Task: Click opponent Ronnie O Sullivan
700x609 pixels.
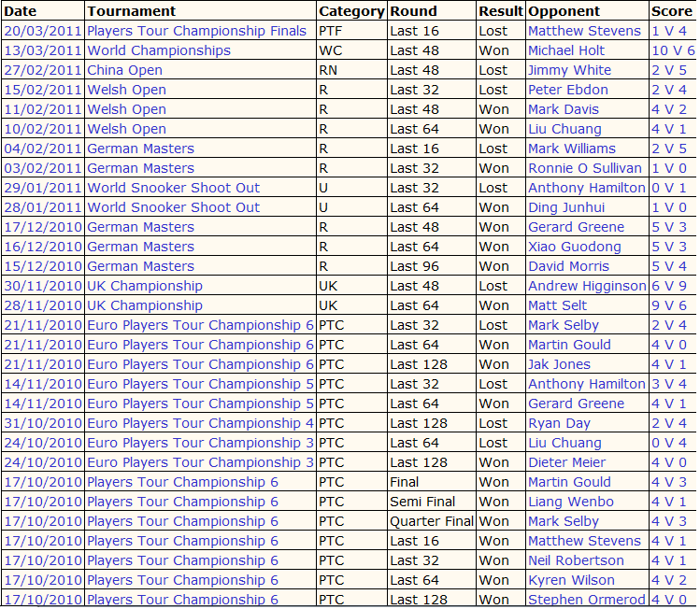Action: coord(585,168)
